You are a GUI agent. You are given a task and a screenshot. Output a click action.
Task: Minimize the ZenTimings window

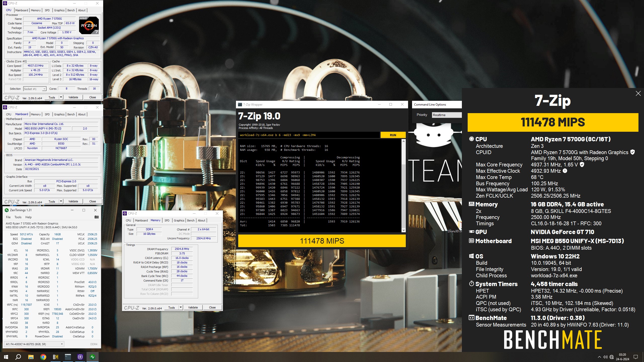point(72,210)
